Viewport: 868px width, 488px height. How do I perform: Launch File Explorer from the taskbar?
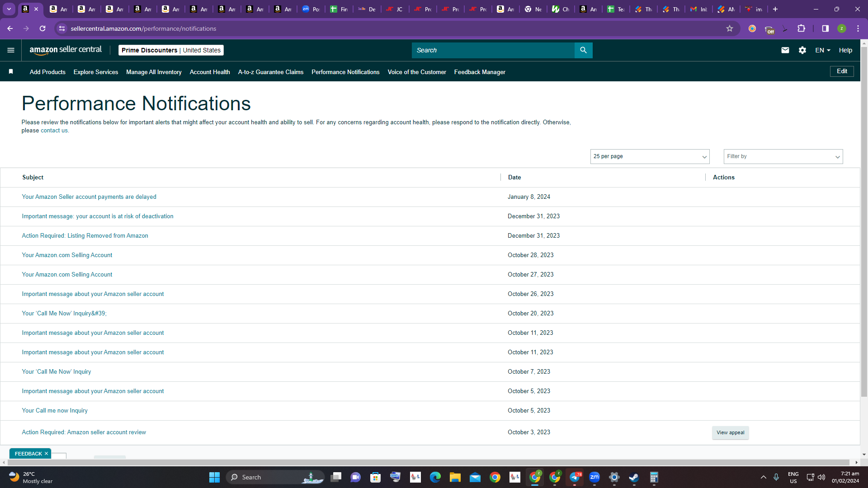point(455,477)
